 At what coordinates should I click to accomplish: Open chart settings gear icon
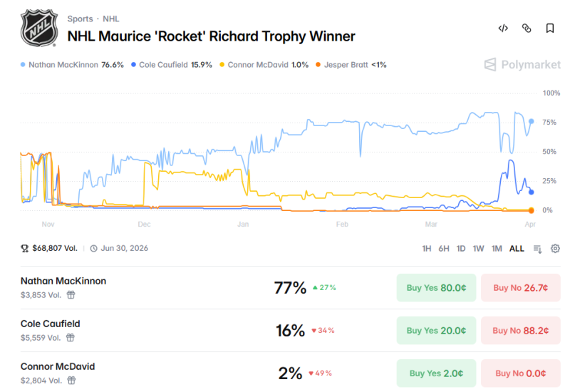(x=555, y=249)
